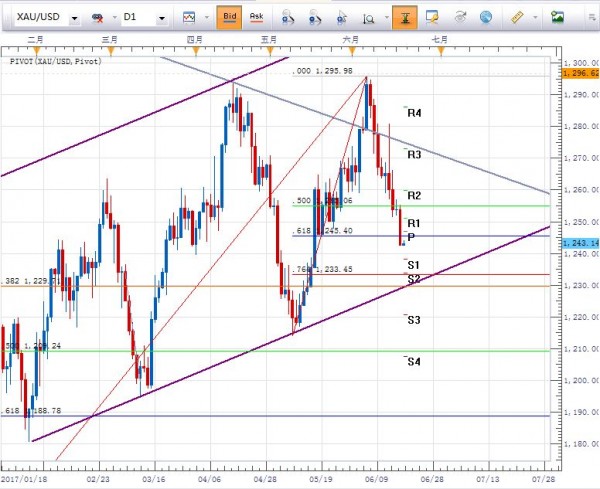
Task: Open the toolbar overflow options
Action: 593,16
